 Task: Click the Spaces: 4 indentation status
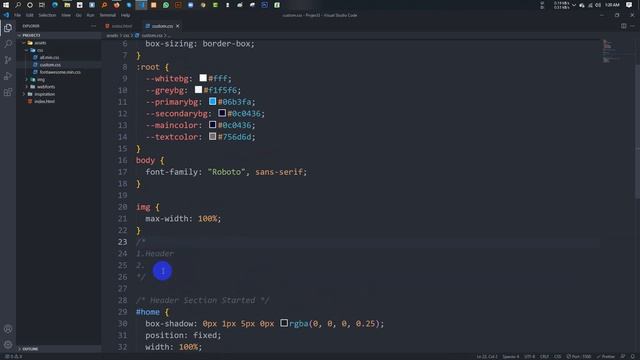511,356
